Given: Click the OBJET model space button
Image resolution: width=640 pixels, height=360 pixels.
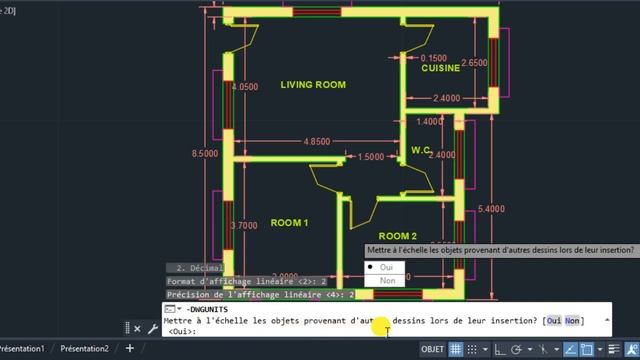Looking at the screenshot, I should pyautogui.click(x=433, y=349).
